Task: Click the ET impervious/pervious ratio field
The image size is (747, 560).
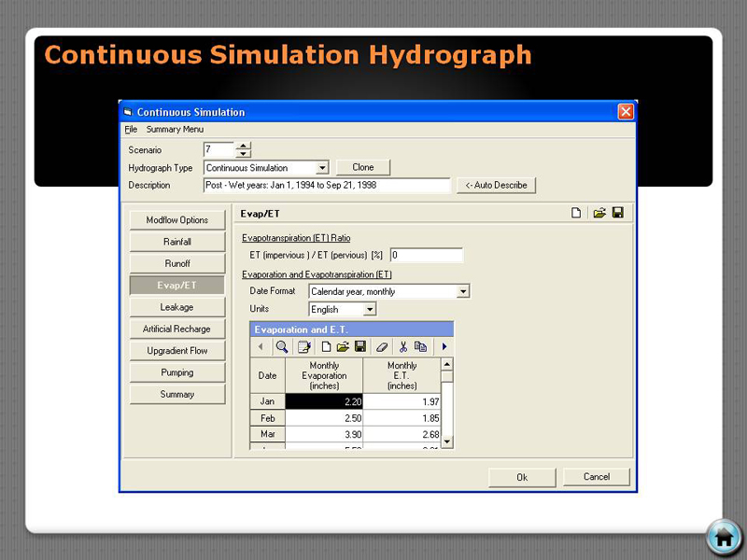Action: pyautogui.click(x=426, y=255)
